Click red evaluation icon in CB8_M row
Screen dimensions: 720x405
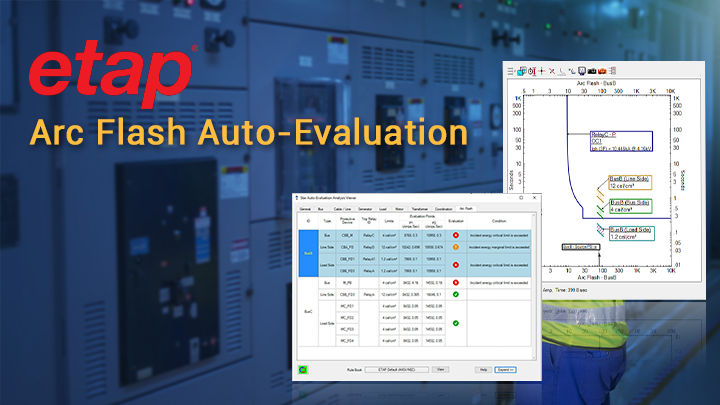pos(456,235)
